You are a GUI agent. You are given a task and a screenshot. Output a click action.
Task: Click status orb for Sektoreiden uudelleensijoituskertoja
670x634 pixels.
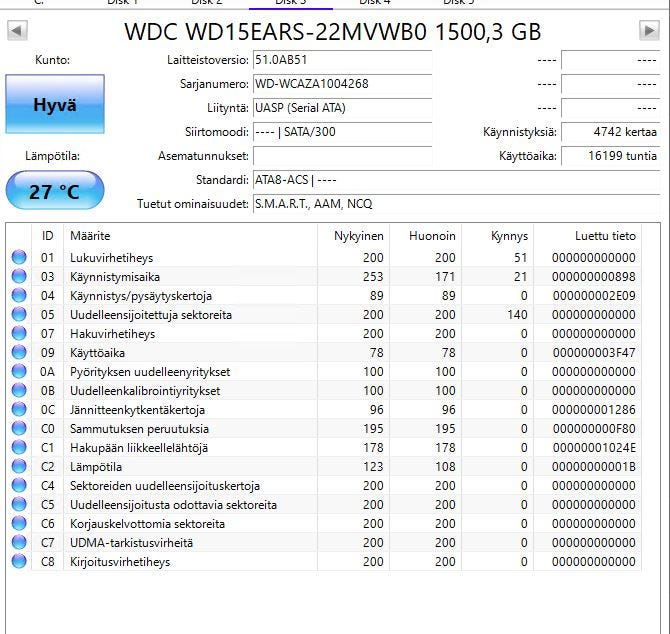coord(19,485)
